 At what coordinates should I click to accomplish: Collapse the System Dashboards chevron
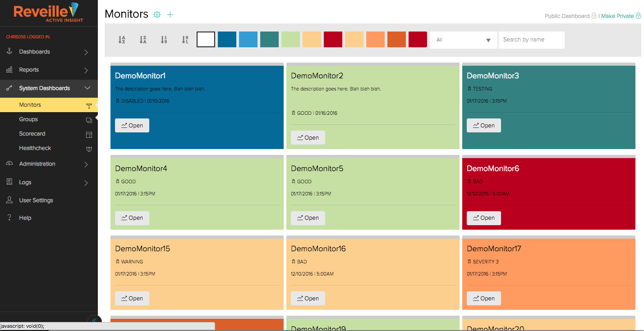(x=87, y=88)
